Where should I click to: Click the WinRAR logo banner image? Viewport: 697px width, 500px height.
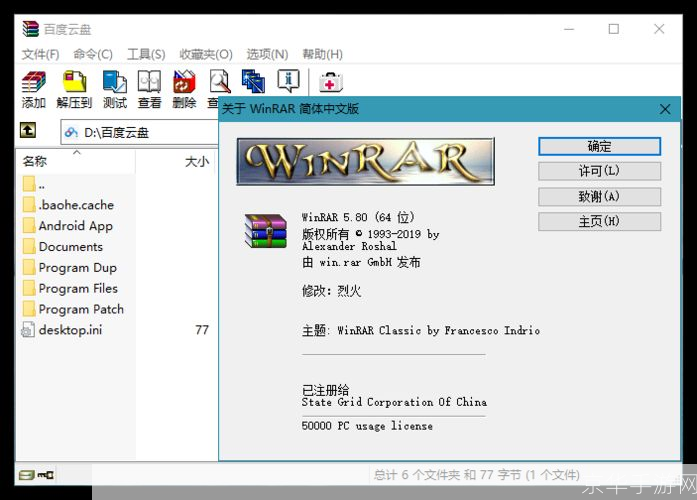365,161
